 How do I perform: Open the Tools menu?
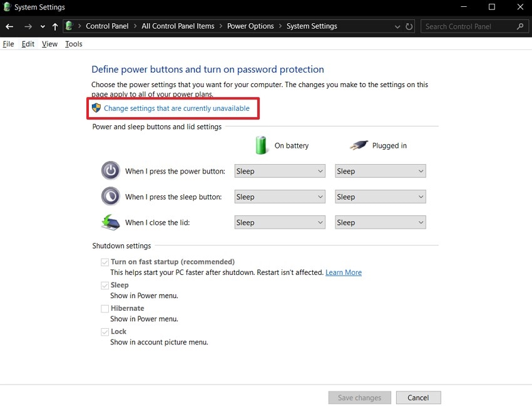click(x=74, y=44)
